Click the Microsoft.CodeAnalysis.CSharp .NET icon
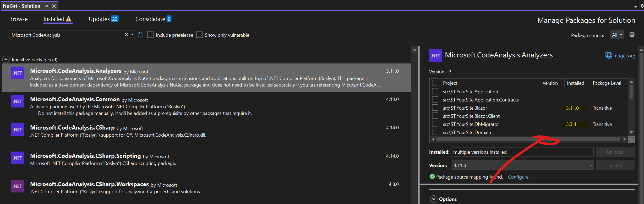This screenshot has width=644, height=204. click(x=18, y=130)
